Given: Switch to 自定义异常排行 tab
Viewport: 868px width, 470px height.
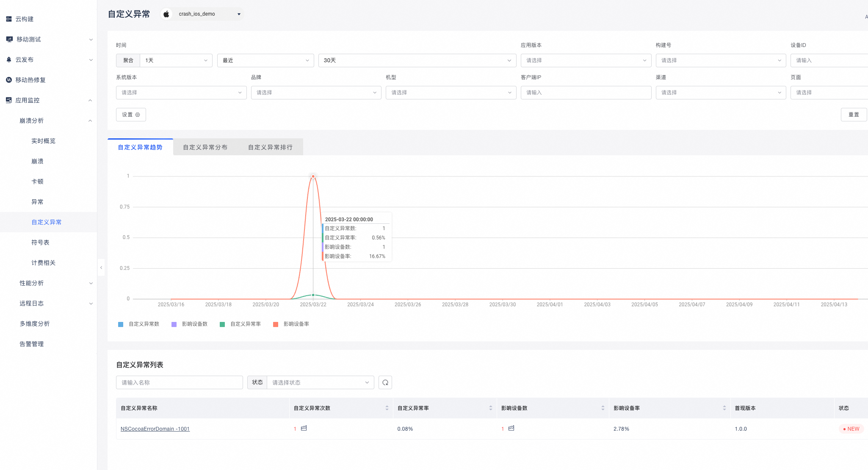Looking at the screenshot, I should click(270, 147).
